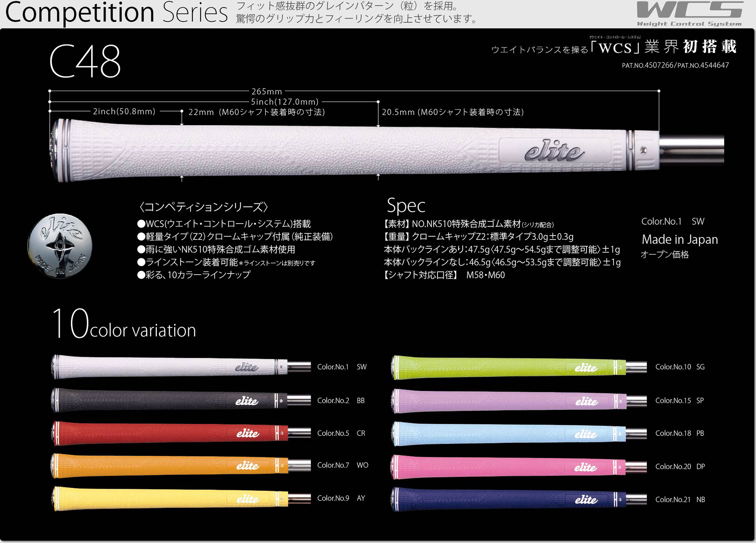Click the 'Color.No.21 NB' label

pos(680,499)
